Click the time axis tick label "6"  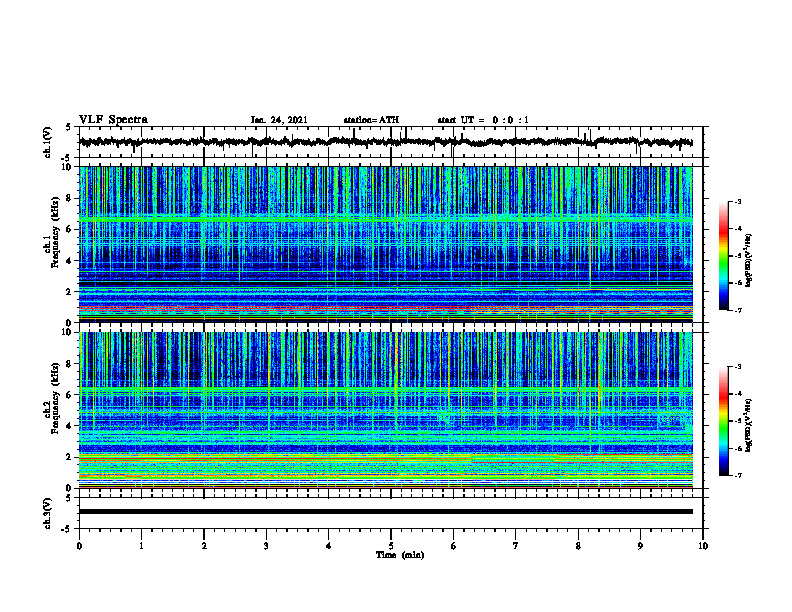[x=454, y=546]
